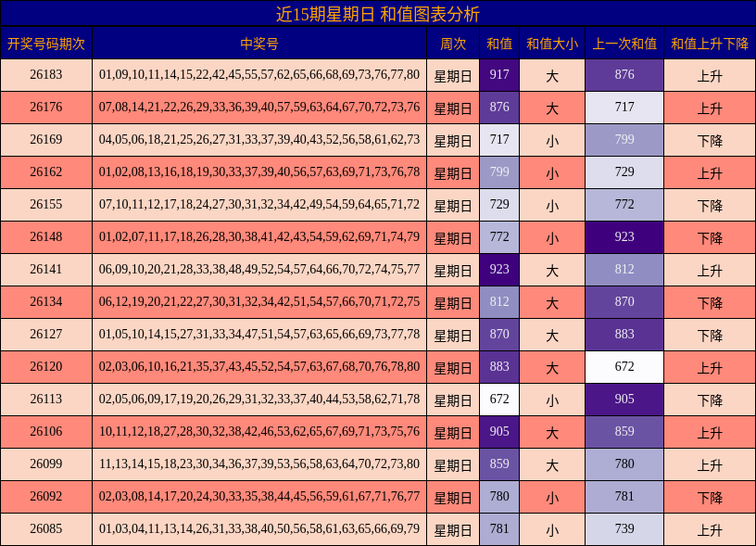Image resolution: width=756 pixels, height=546 pixels.
Task: Click the 和值上升下降 column header
Action: [710, 44]
